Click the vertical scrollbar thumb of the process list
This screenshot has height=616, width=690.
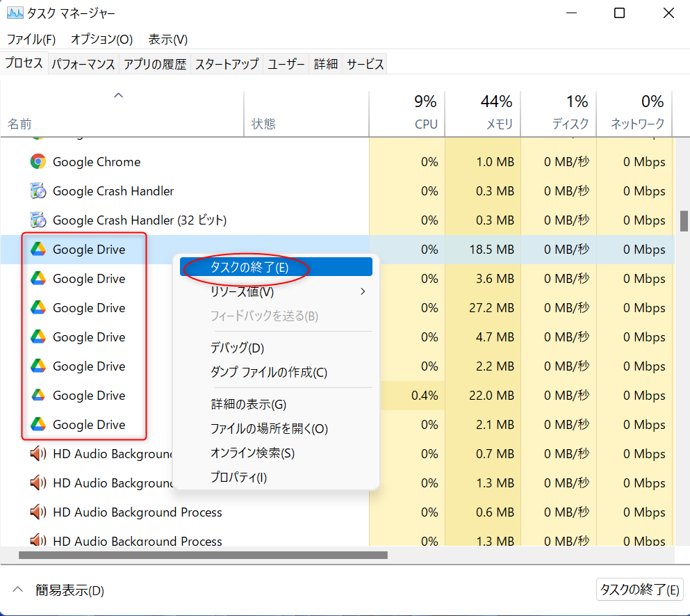(684, 220)
